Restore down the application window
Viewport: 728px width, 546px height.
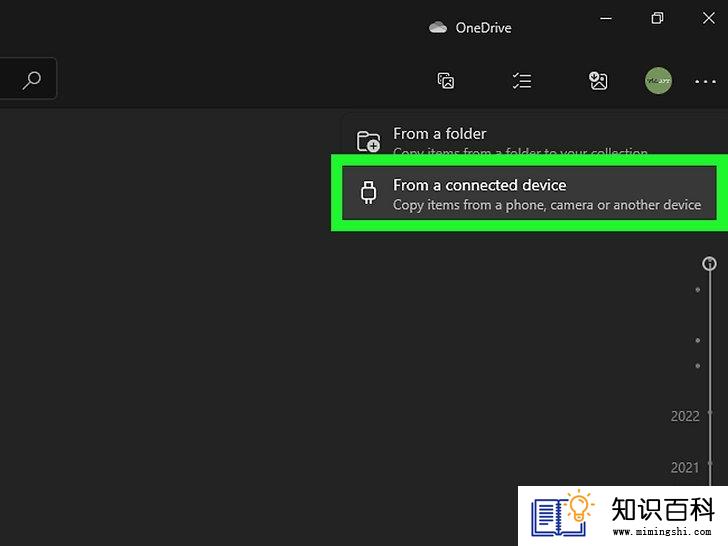657,18
